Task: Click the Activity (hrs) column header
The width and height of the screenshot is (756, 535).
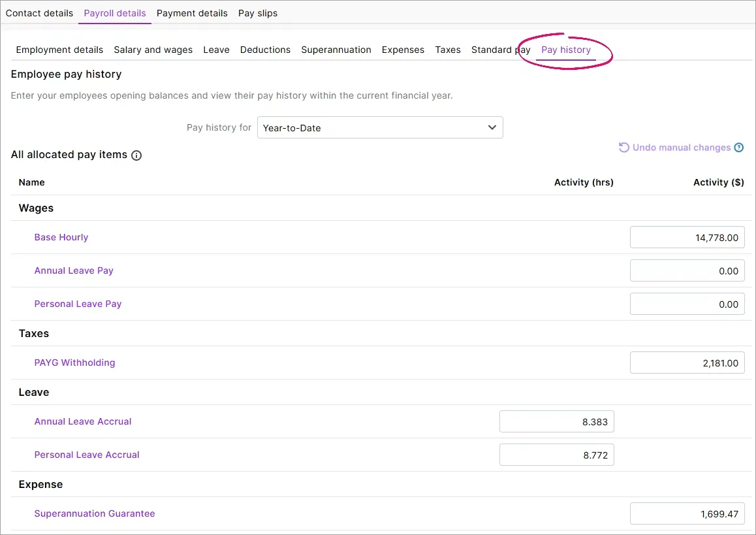Action: pyautogui.click(x=584, y=182)
